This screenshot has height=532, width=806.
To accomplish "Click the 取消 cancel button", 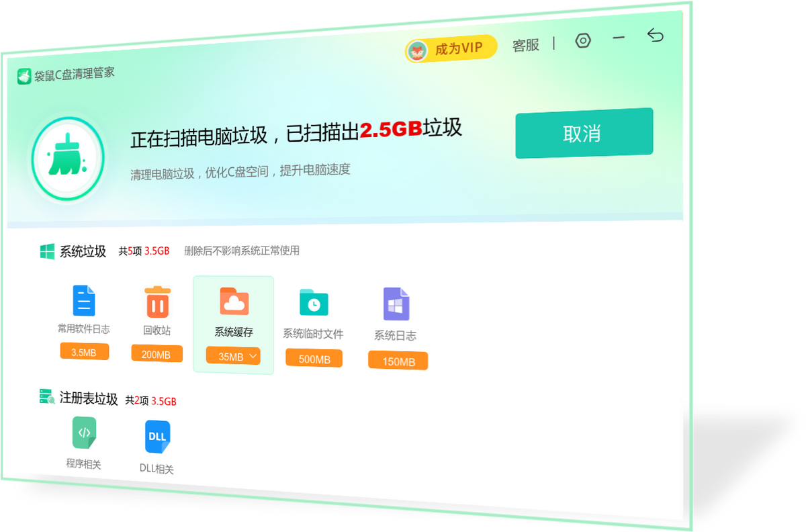I will point(584,134).
